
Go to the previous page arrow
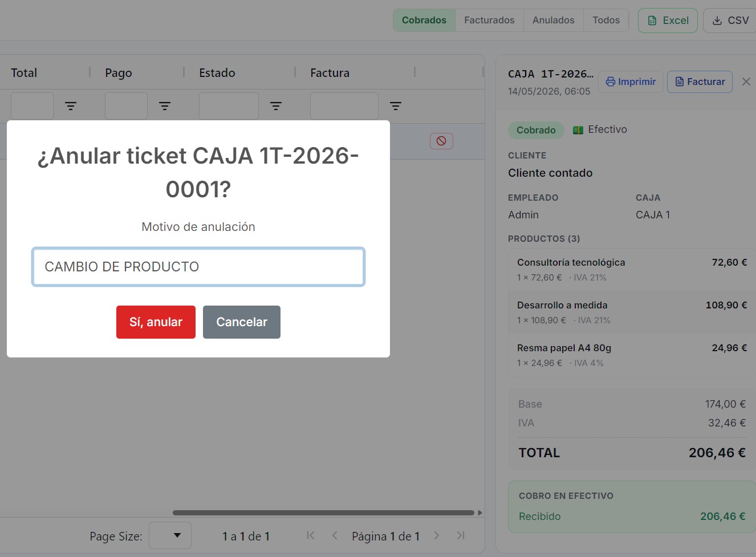[x=335, y=535]
